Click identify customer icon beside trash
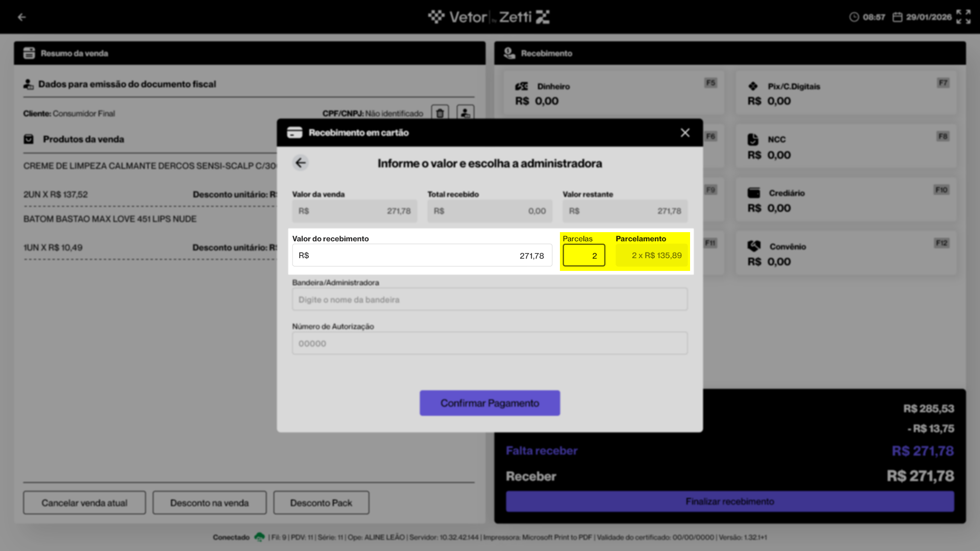980x551 pixels. click(x=465, y=113)
